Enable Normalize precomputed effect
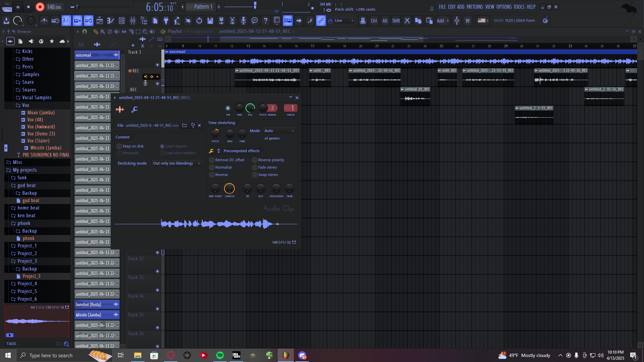 click(212, 168)
